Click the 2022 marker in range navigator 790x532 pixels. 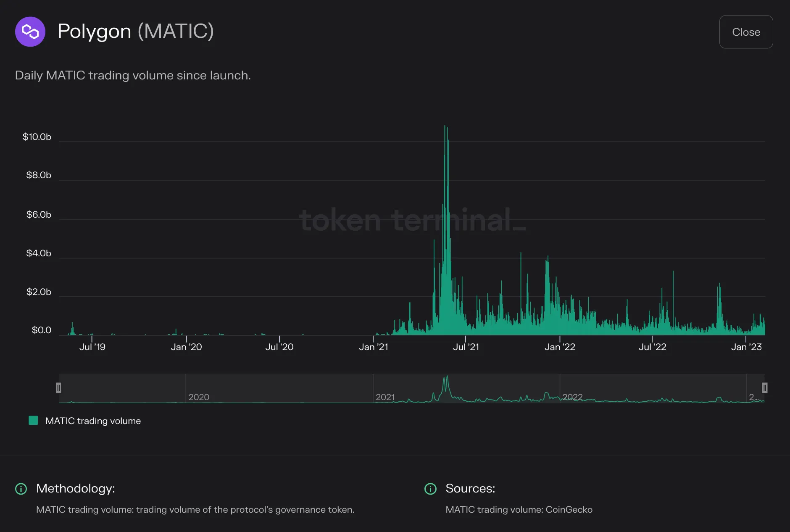click(x=572, y=397)
